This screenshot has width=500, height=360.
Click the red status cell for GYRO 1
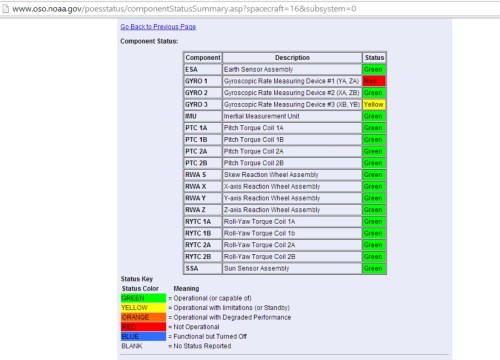[x=374, y=81]
